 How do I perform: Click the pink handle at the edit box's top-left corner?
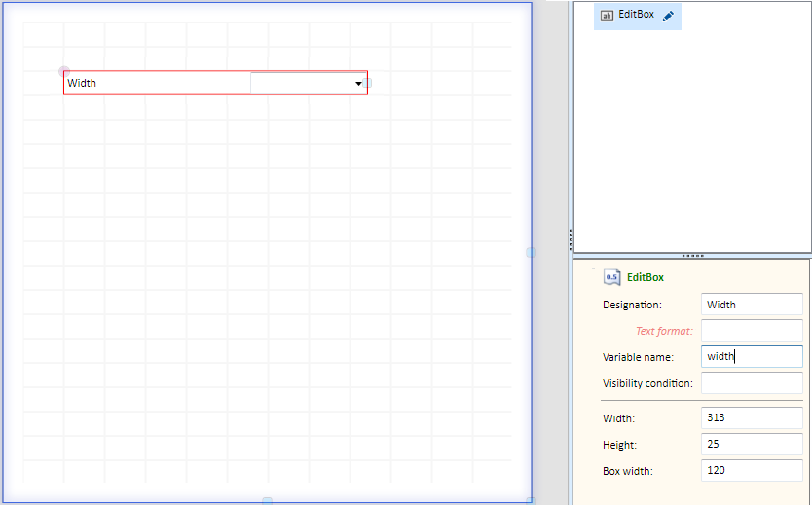[x=63, y=71]
